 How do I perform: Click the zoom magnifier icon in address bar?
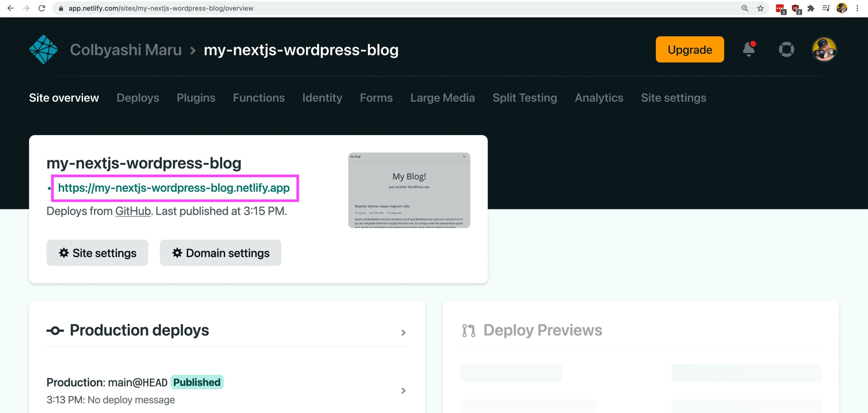tap(745, 8)
